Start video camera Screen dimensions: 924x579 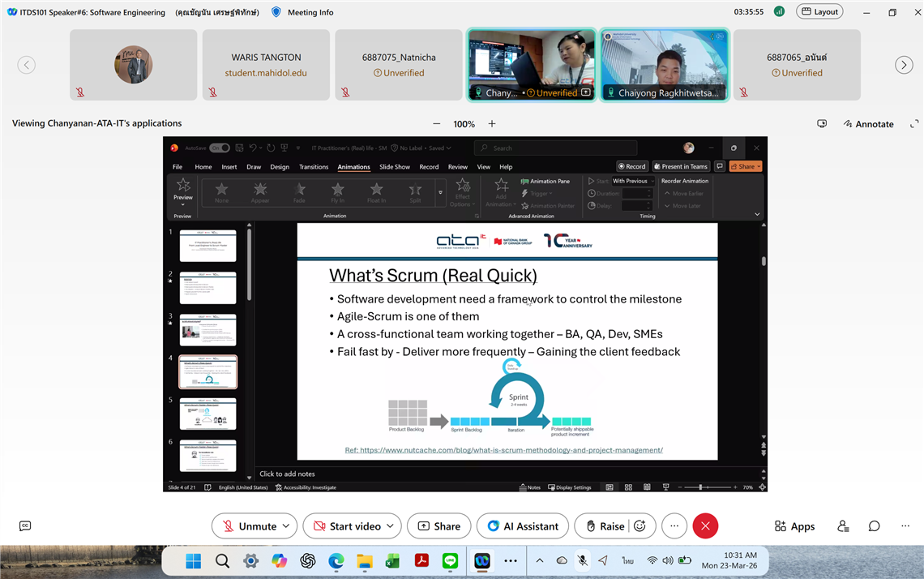tap(346, 526)
